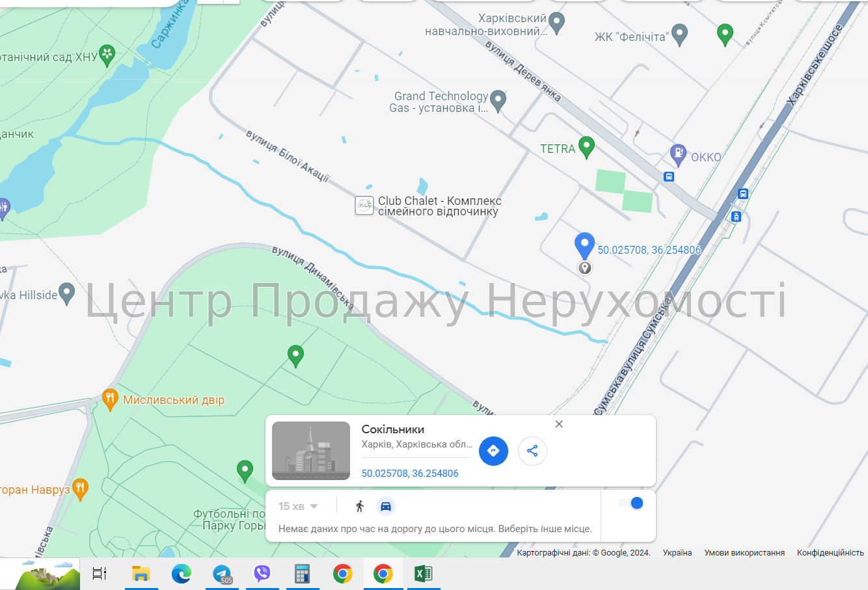Click Ботанічний сад ХНУ garden pin
Image resolution: width=868 pixels, height=590 pixels.
coord(107,55)
